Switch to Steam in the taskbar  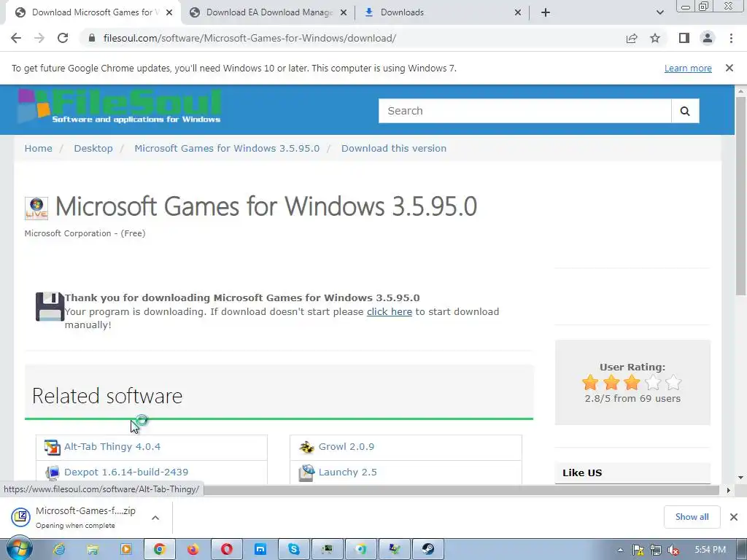click(427, 550)
